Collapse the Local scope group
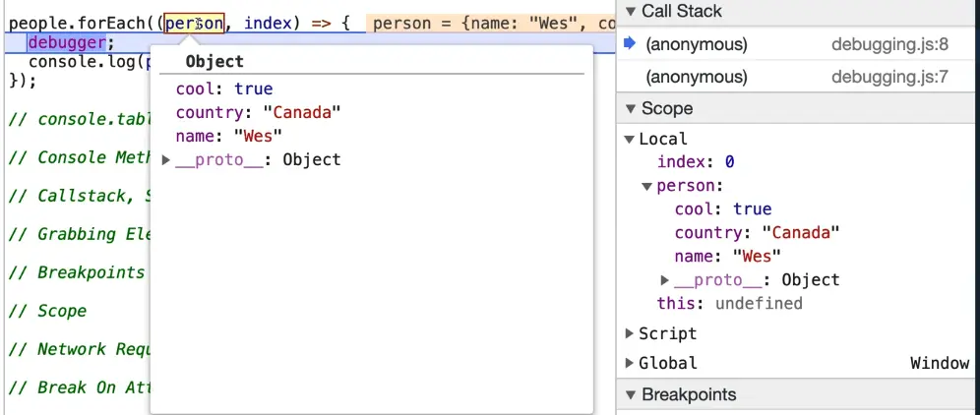Screen dimensions: 980x415 coord(630,140)
